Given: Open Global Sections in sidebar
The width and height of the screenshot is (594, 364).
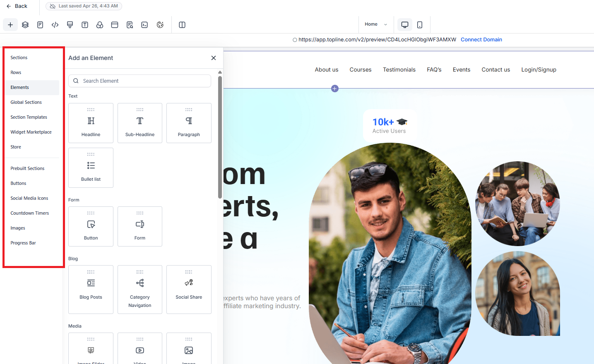Looking at the screenshot, I should point(26,102).
